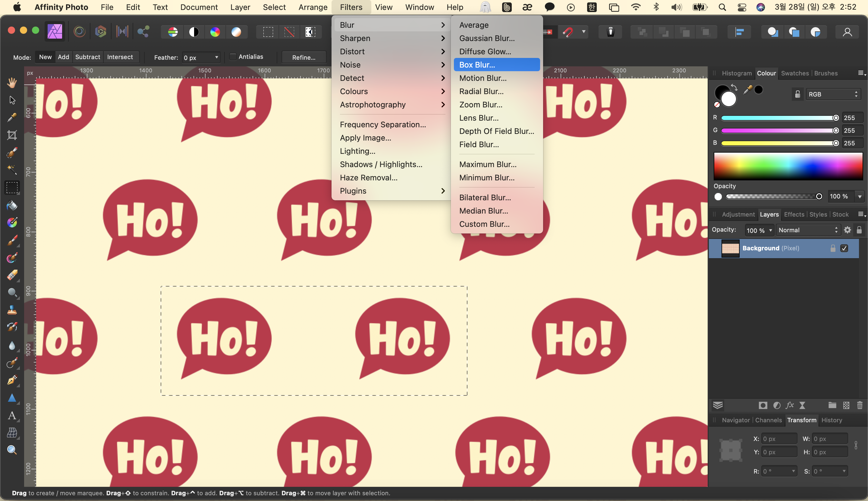Click the colour spectrum gradient bar
The width and height of the screenshot is (868, 501).
(788, 166)
